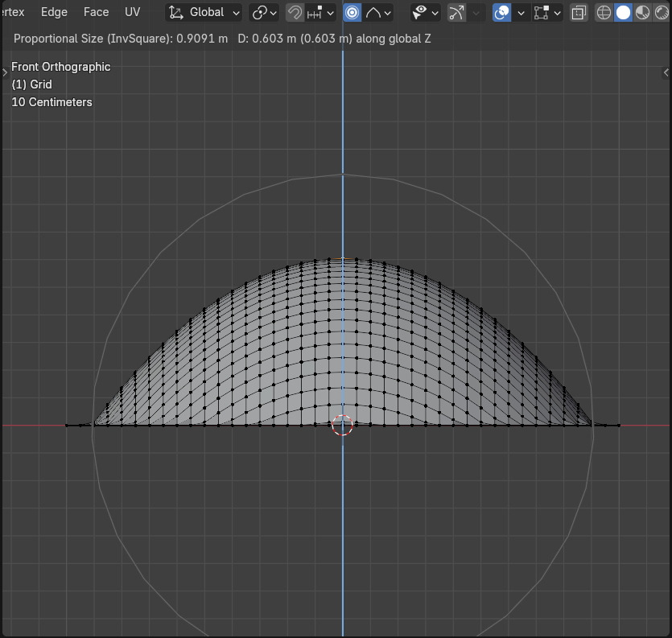The image size is (672, 638).
Task: Expand the right sidebar arrow
Action: tap(666, 71)
